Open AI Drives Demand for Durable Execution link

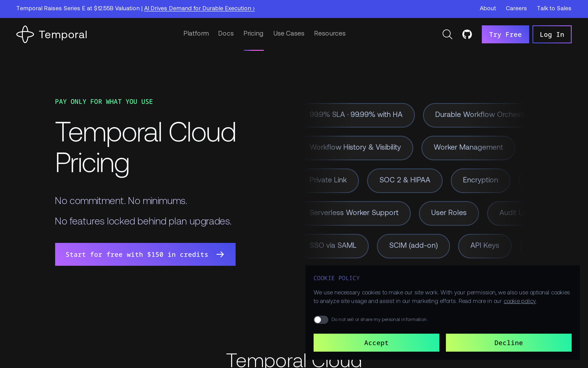pyautogui.click(x=199, y=8)
